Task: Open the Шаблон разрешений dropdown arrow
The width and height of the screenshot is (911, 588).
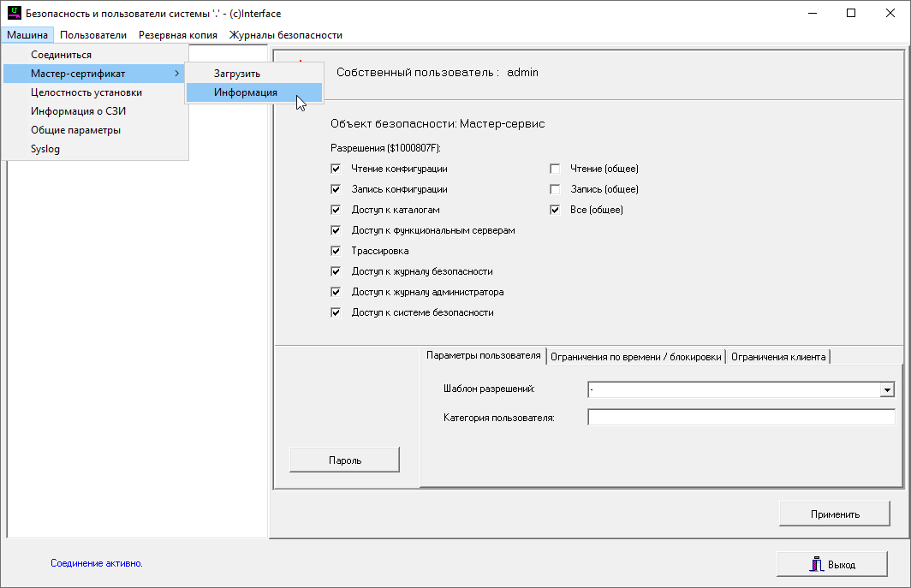Action: [x=887, y=390]
